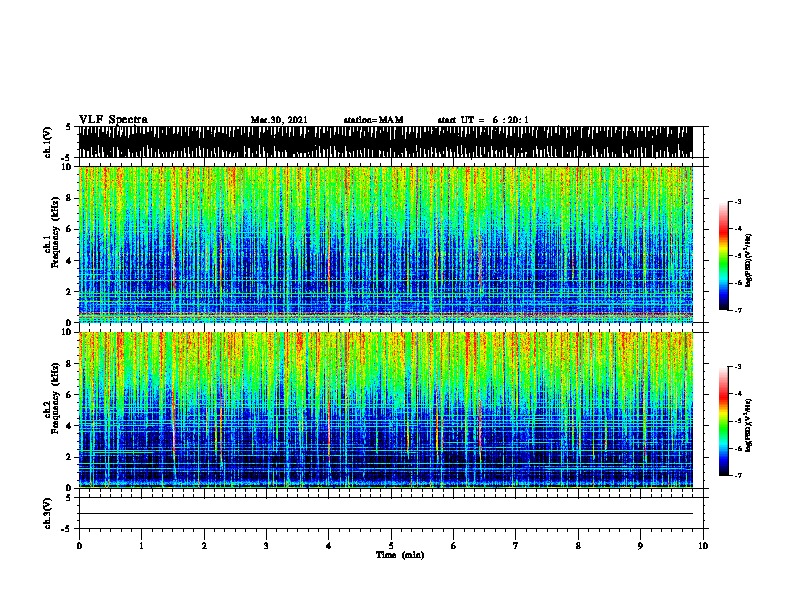Click the "-3" label on ch.1 color bar
This screenshot has height=612, width=792.
point(738,202)
